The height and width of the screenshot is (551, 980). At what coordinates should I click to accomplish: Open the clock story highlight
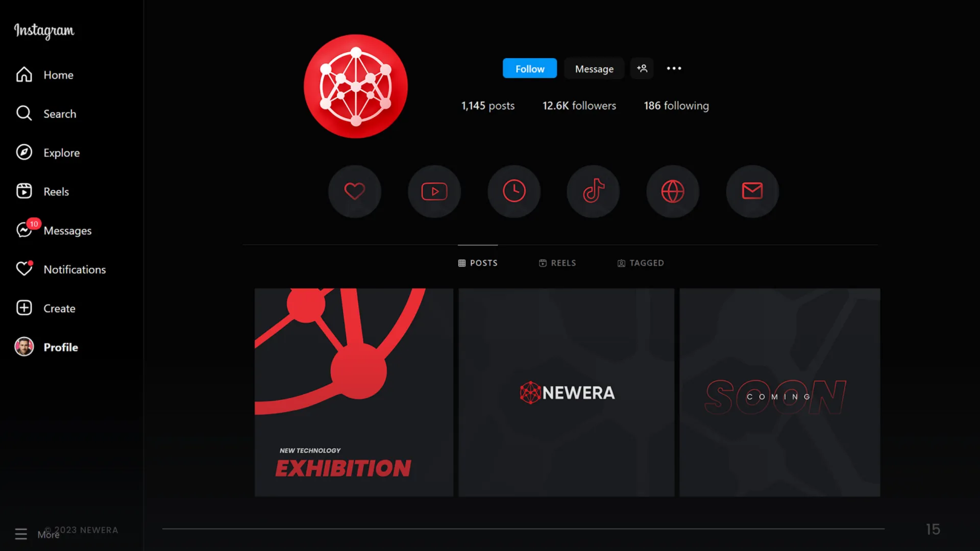tap(514, 191)
